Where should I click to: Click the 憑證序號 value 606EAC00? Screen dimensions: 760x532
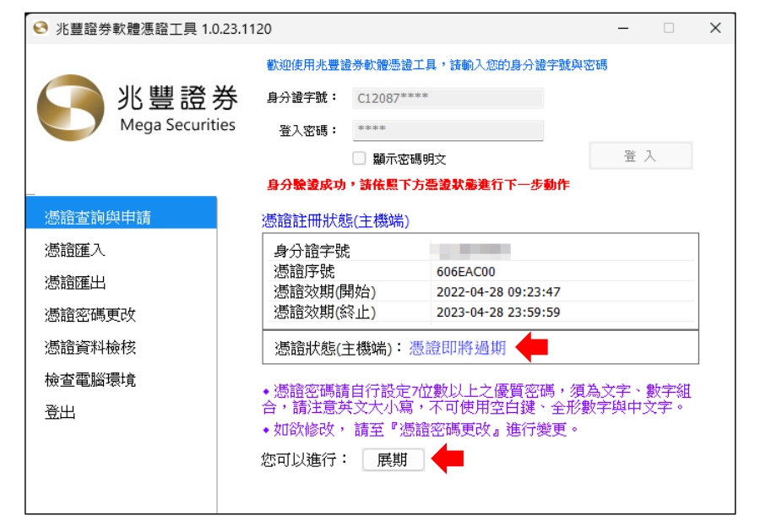[x=465, y=272]
